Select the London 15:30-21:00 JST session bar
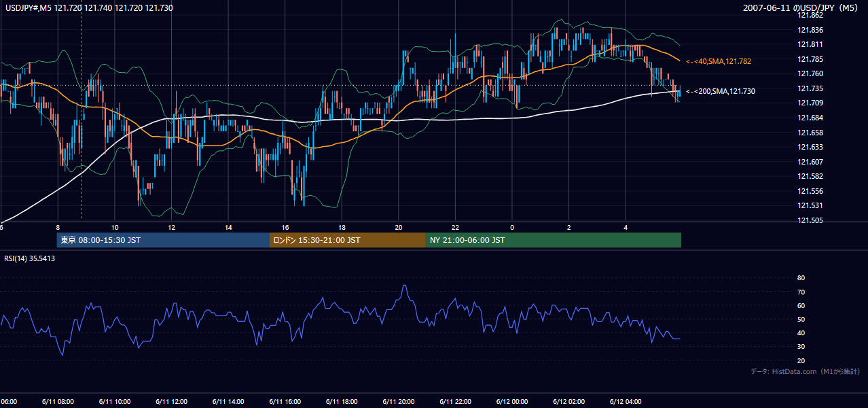 coord(348,240)
